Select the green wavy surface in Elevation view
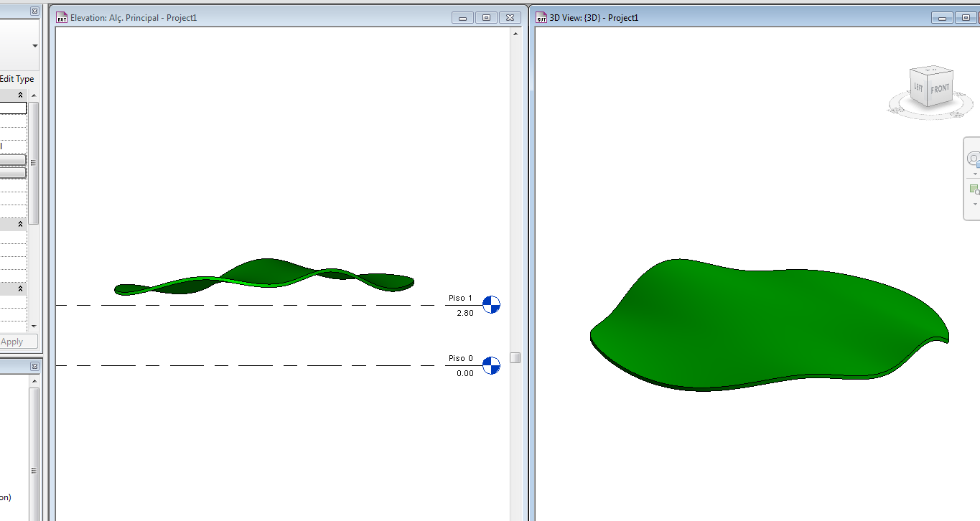This screenshot has width=980, height=521. (x=266, y=273)
